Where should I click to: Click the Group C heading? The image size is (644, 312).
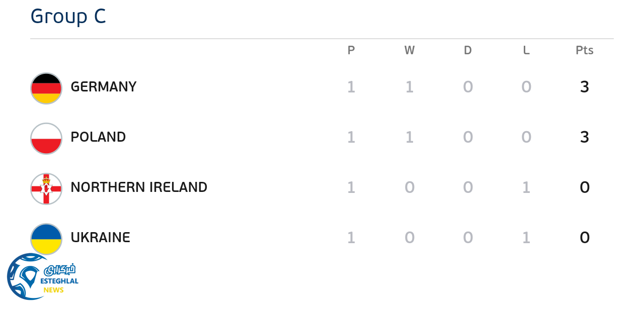pyautogui.click(x=68, y=16)
